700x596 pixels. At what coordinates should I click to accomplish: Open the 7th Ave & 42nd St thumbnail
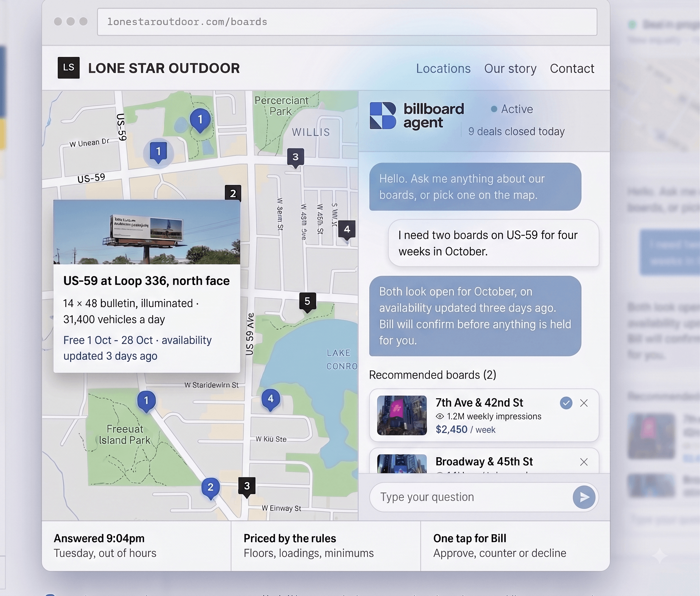pyautogui.click(x=402, y=415)
